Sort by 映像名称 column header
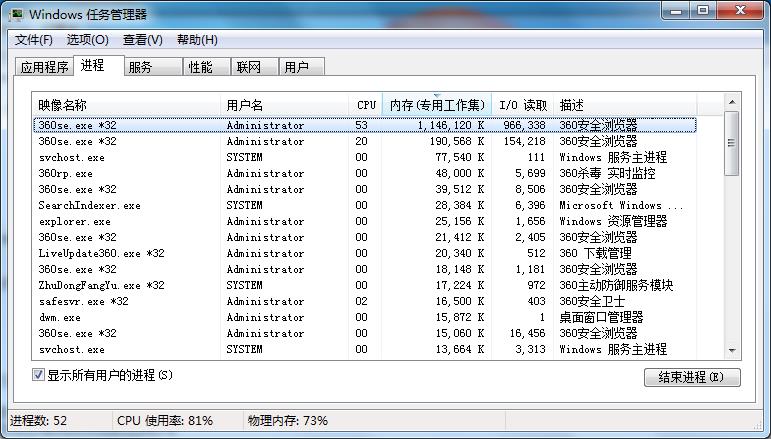This screenshot has width=771, height=439. 127,105
